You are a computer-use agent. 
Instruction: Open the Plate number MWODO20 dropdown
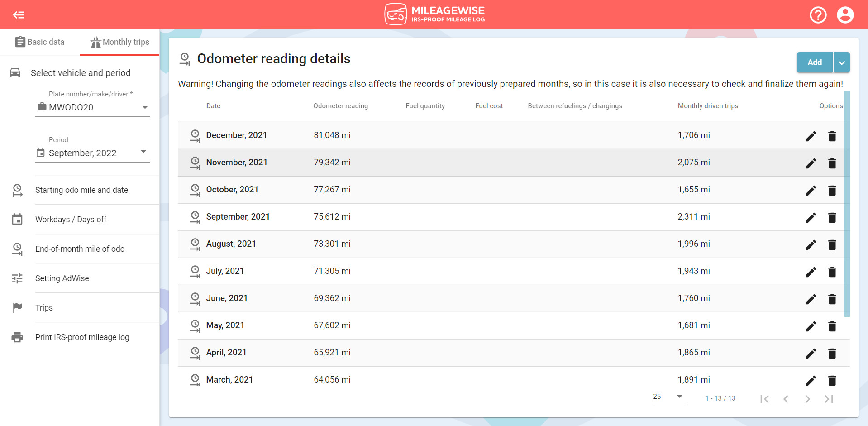point(93,107)
